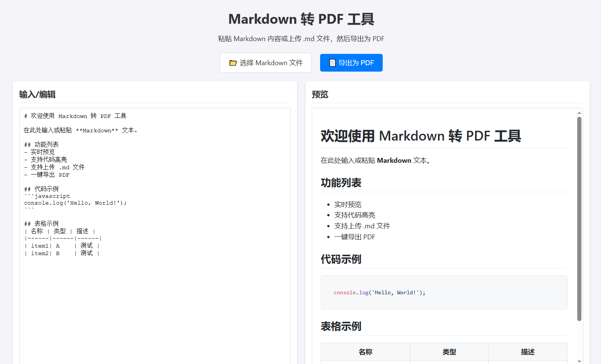Viewport: 601px width, 364px height.
Task: Click the 输入/编辑 panel title
Action: pos(37,95)
